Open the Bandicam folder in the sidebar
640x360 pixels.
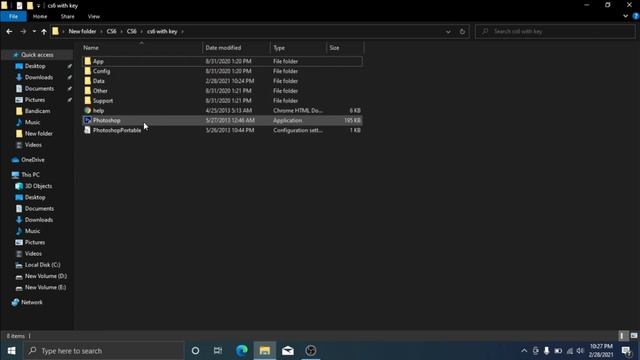(37, 111)
